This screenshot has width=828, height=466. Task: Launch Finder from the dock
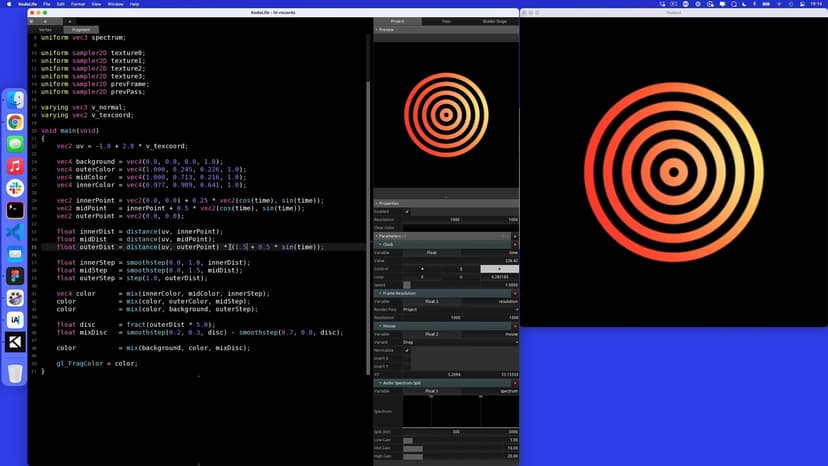[x=15, y=100]
